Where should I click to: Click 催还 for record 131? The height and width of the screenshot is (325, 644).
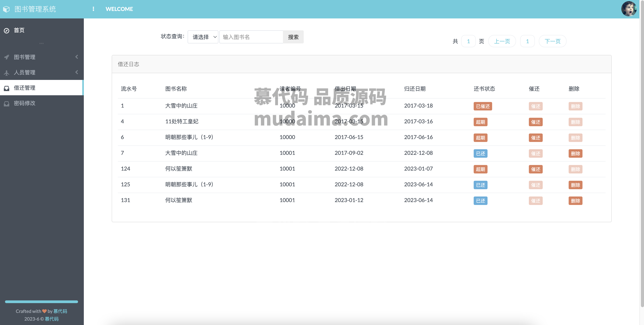[536, 201]
